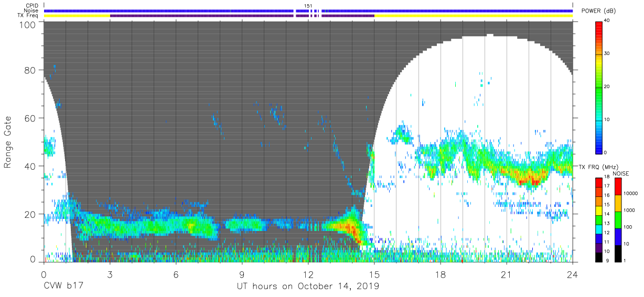The image size is (644, 297).
Task: Click the 20 tick on Range Gate axis
Action: point(30,214)
